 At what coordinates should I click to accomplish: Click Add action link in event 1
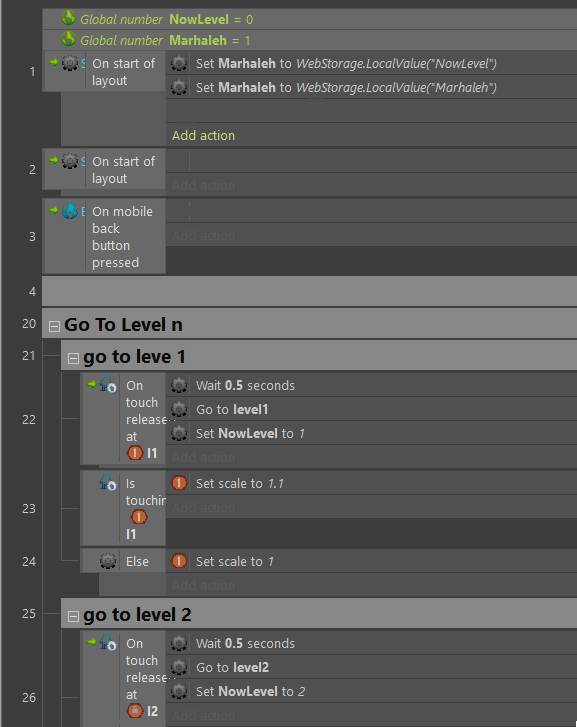(x=204, y=135)
